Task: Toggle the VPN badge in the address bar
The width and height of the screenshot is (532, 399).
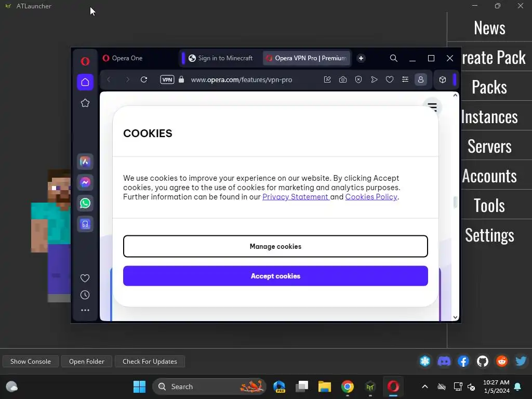Action: tap(167, 79)
